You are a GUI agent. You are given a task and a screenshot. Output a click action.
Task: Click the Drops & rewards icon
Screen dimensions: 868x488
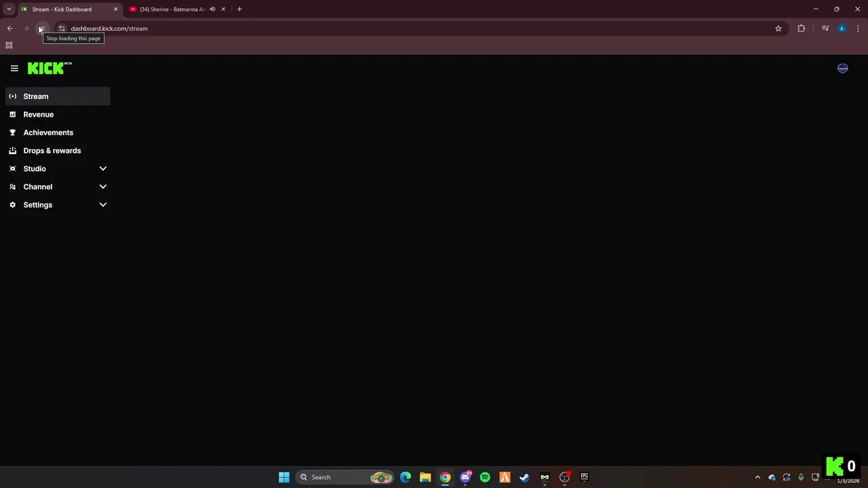coord(12,150)
